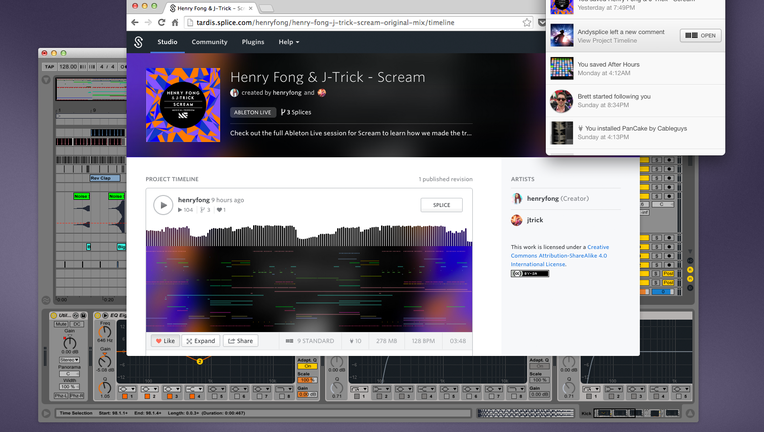The width and height of the screenshot is (764, 432).
Task: Open the After Hours thumbnail in notifications
Action: click(x=562, y=68)
